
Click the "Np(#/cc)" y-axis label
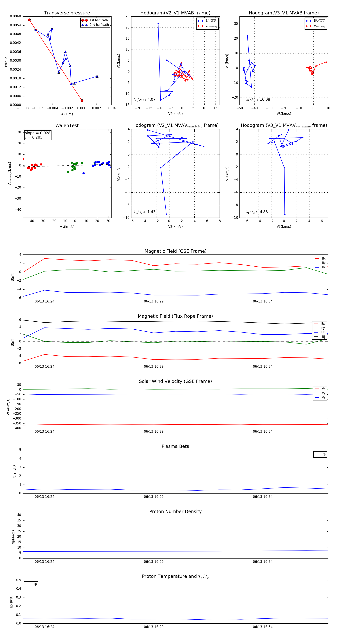tap(13, 537)
